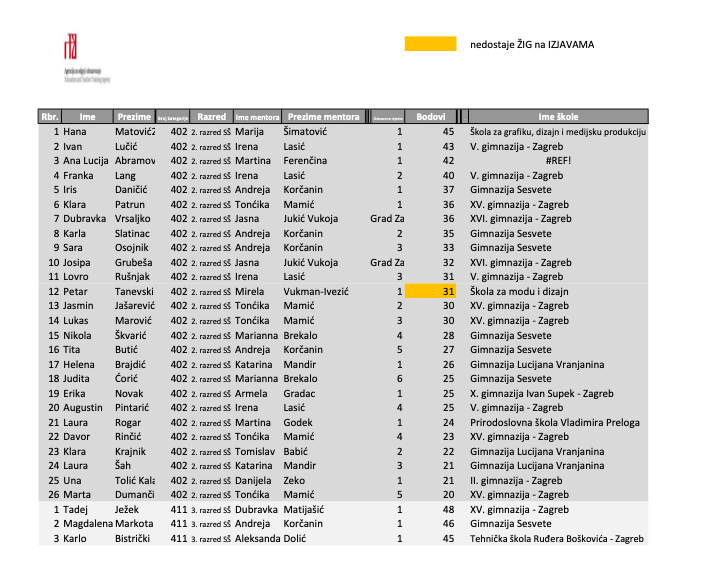Image resolution: width=709 pixels, height=571 pixels.
Task: Select the highlighted orange cell with 31
Action: click(x=430, y=292)
